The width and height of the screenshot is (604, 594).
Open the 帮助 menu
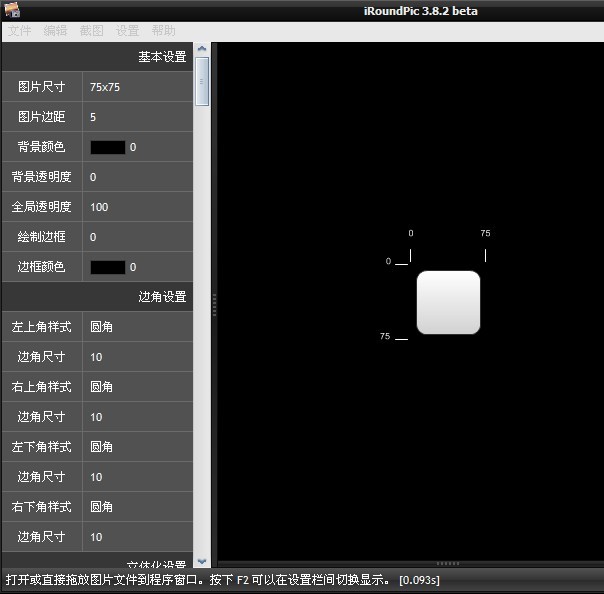point(164,31)
